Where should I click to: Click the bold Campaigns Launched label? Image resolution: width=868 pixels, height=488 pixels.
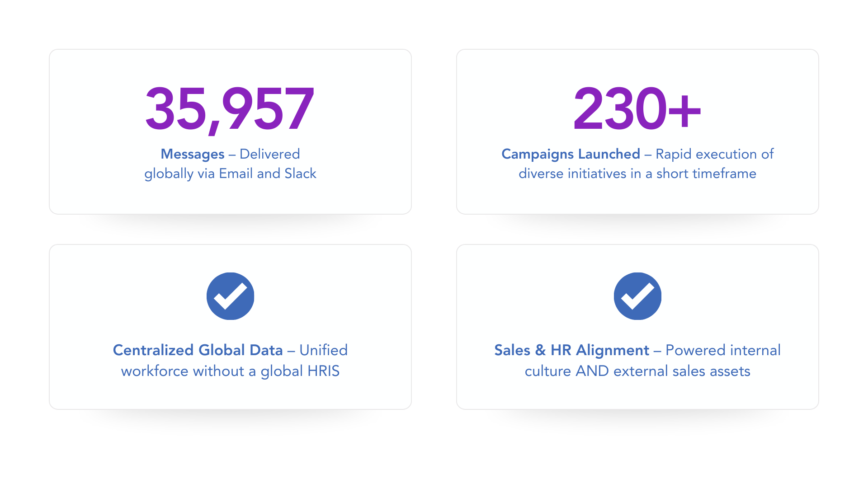click(571, 154)
